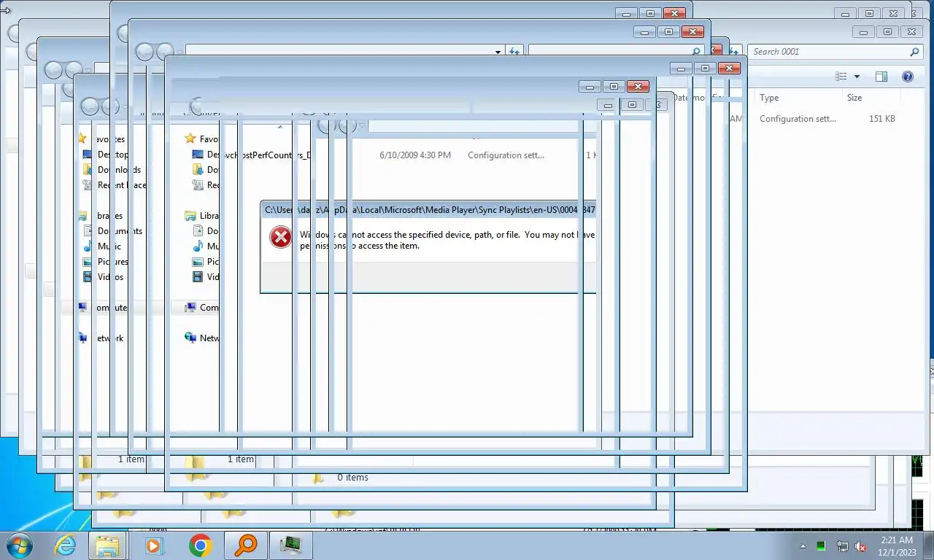Image resolution: width=934 pixels, height=560 pixels.
Task: Open the 2:21 AM clock
Action: (x=897, y=546)
